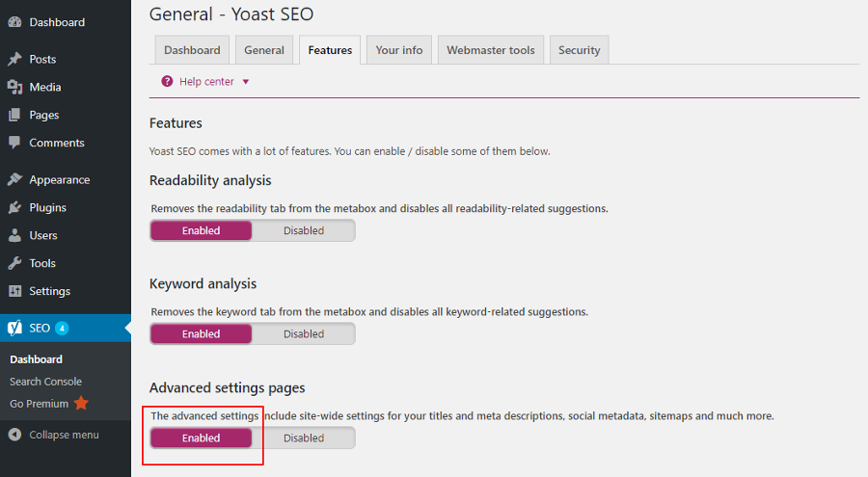Click the Pages icon in sidebar
Viewport: 868px width, 477px height.
click(x=14, y=115)
